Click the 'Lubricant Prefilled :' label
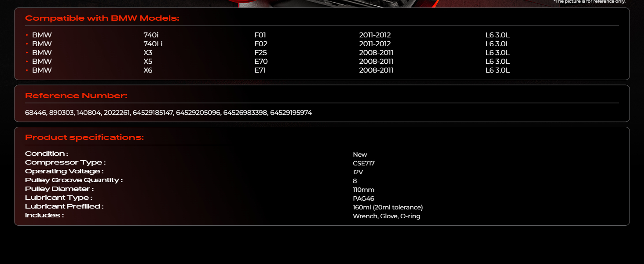Image resolution: width=644 pixels, height=264 pixels. click(64, 206)
